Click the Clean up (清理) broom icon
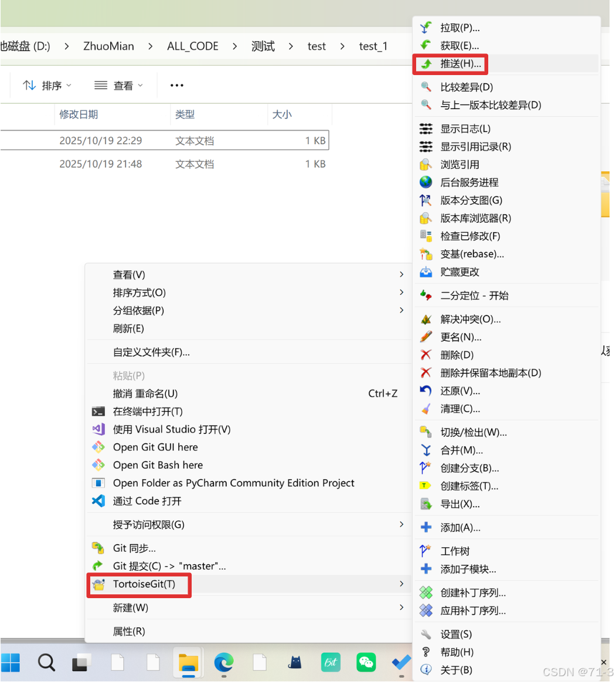Image resolution: width=616 pixels, height=682 pixels. coord(426,409)
